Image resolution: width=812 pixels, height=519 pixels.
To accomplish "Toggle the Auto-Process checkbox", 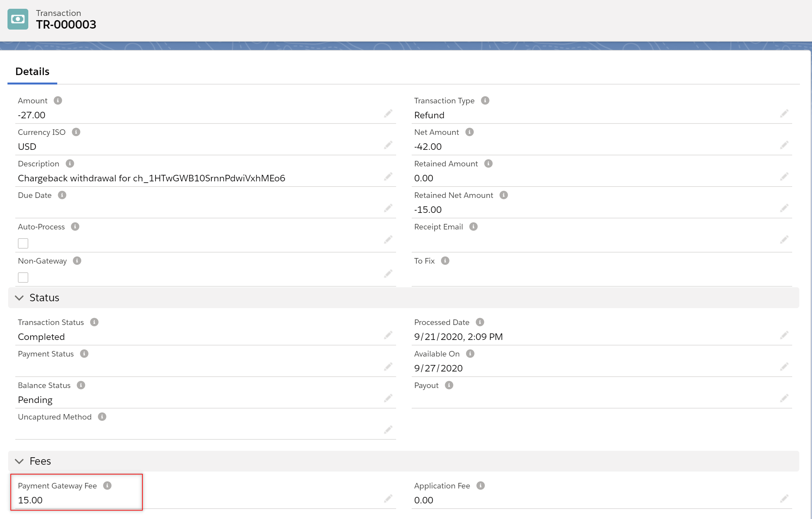I will pyautogui.click(x=23, y=243).
